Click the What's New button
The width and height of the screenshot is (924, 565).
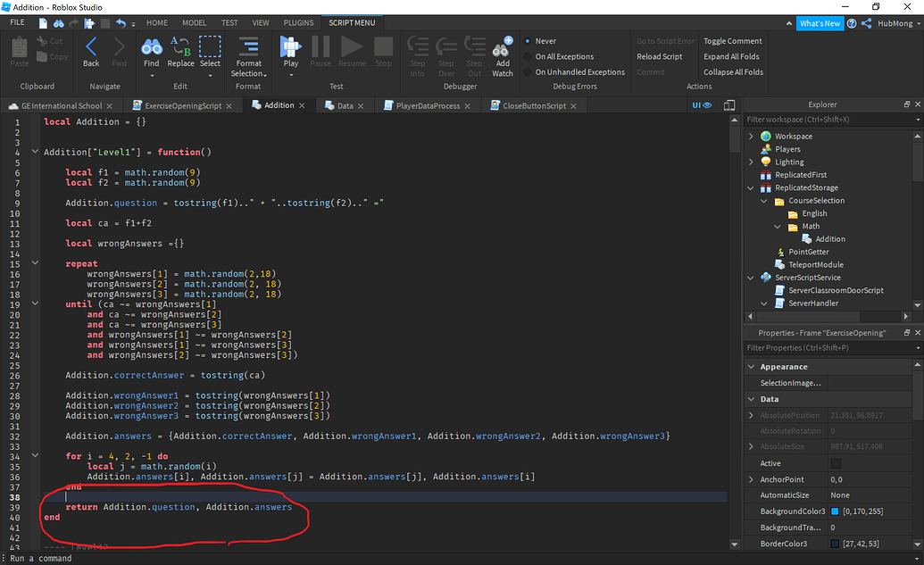[x=820, y=23]
